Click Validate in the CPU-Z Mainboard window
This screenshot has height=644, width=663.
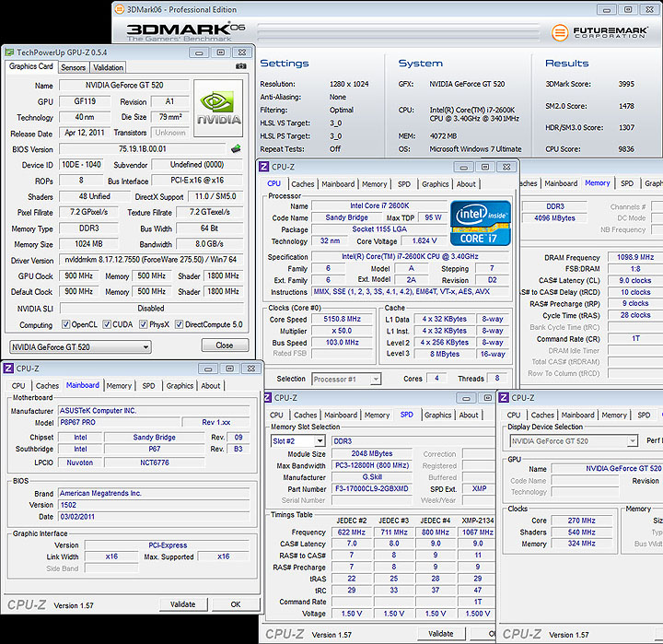click(x=183, y=604)
